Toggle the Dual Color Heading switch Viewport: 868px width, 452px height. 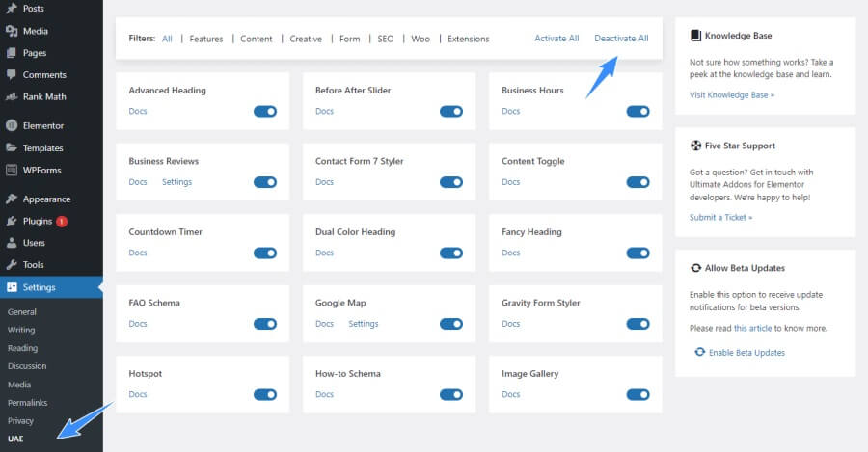[x=451, y=253]
